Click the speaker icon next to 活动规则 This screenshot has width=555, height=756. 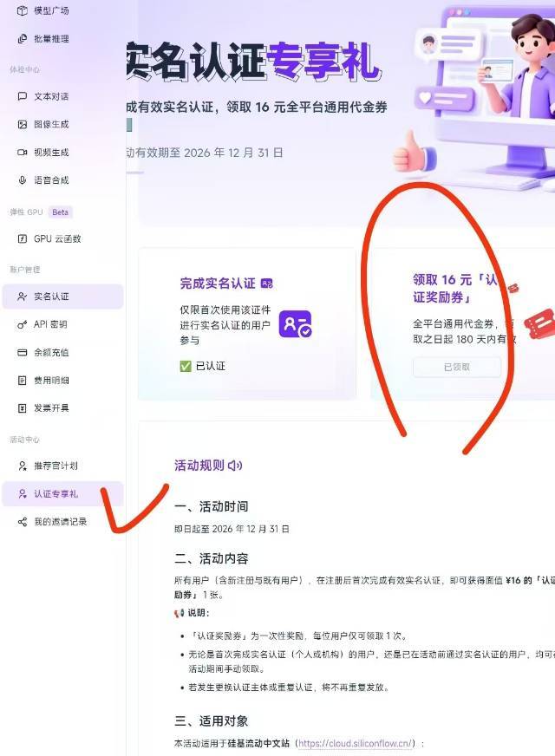(x=235, y=466)
